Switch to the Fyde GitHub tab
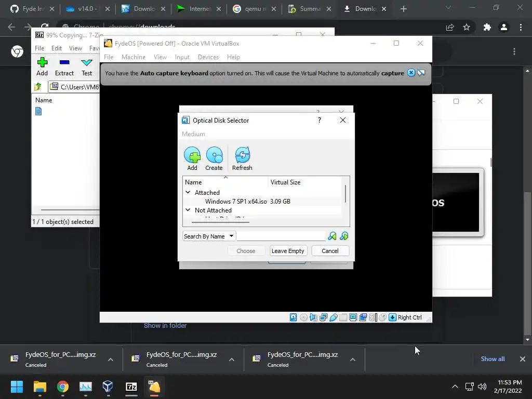 pos(32,9)
